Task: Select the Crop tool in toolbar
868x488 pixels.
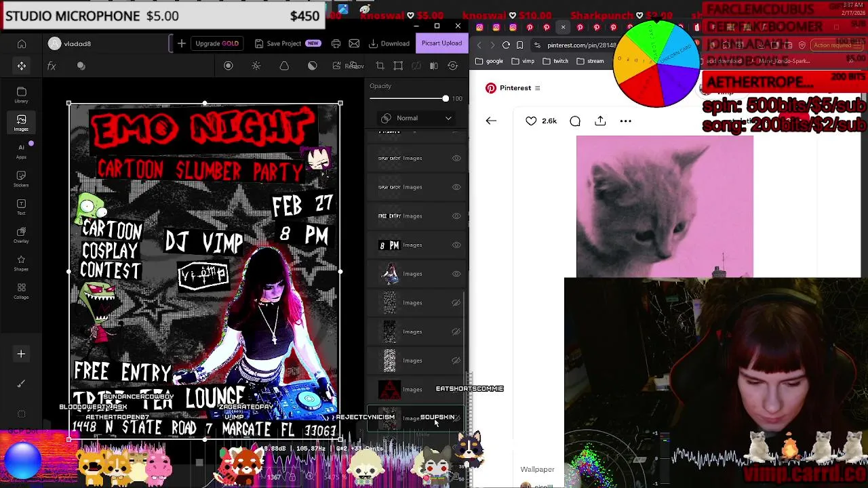Action: (x=380, y=66)
